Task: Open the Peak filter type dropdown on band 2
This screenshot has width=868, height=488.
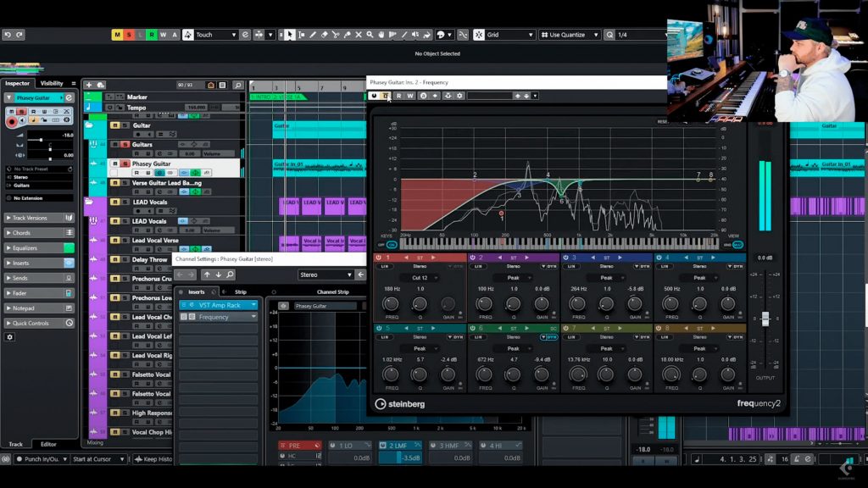Action: pos(515,276)
